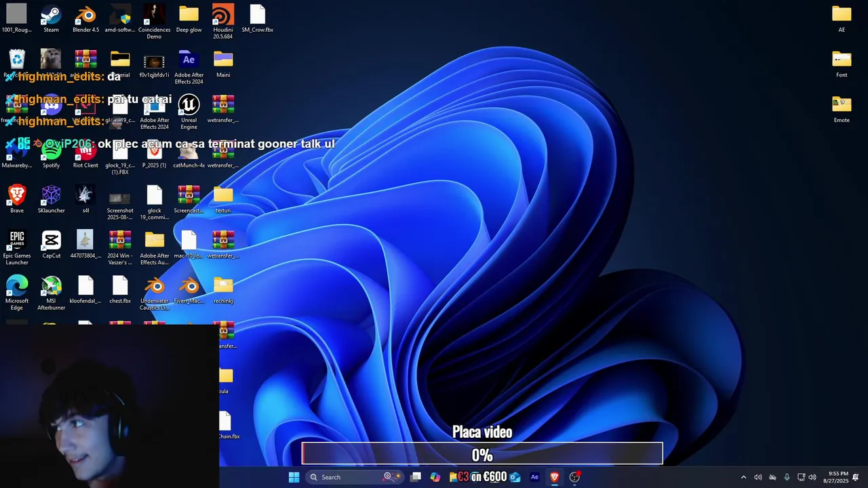
Task: Open the volume control in the system tray
Action: [x=812, y=477]
